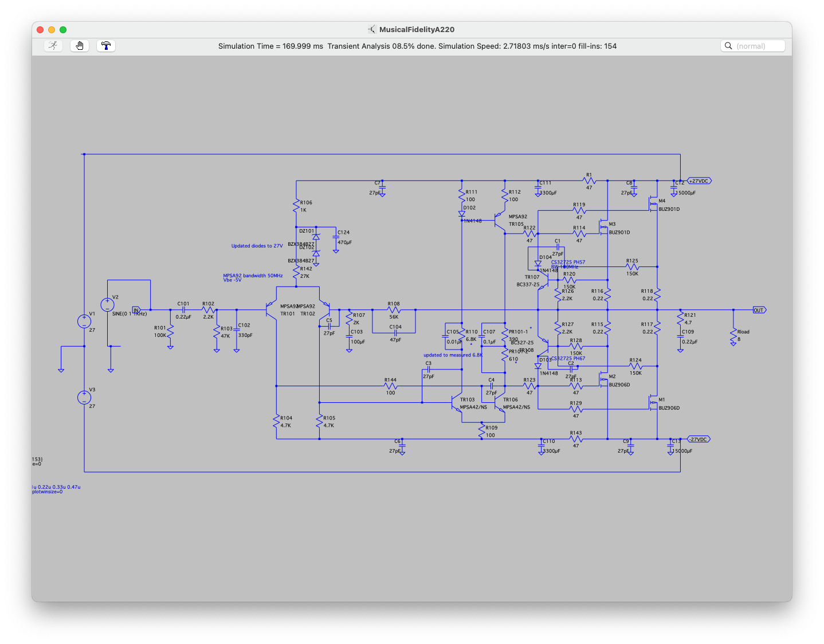Click the 'R101' 100K resistor label
This screenshot has width=824, height=644.
click(160, 328)
